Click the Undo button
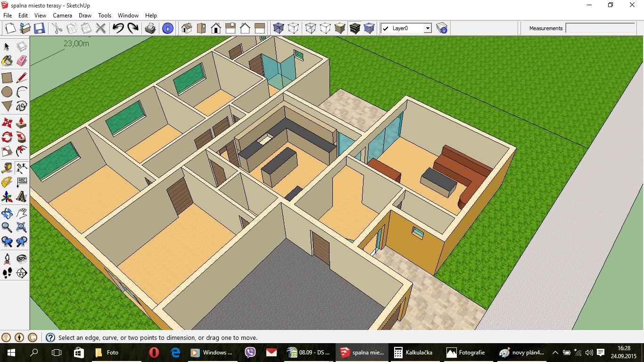Viewport: 644px width, 362px height. (x=118, y=28)
